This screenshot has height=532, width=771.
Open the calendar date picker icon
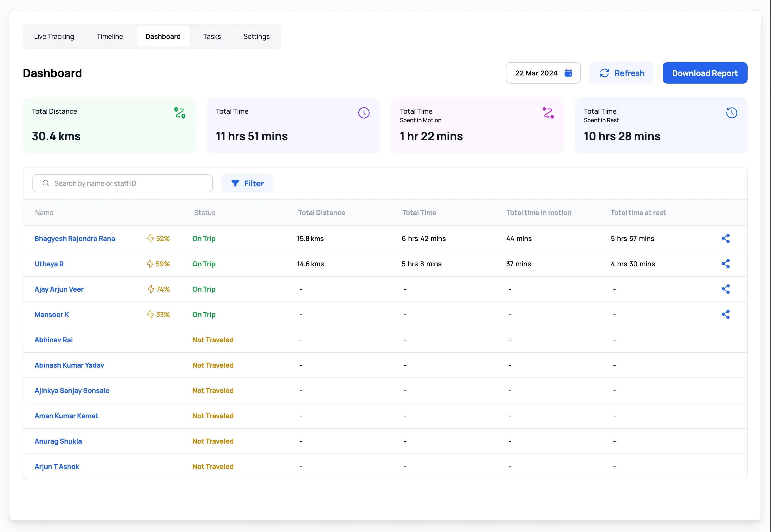[x=568, y=73]
